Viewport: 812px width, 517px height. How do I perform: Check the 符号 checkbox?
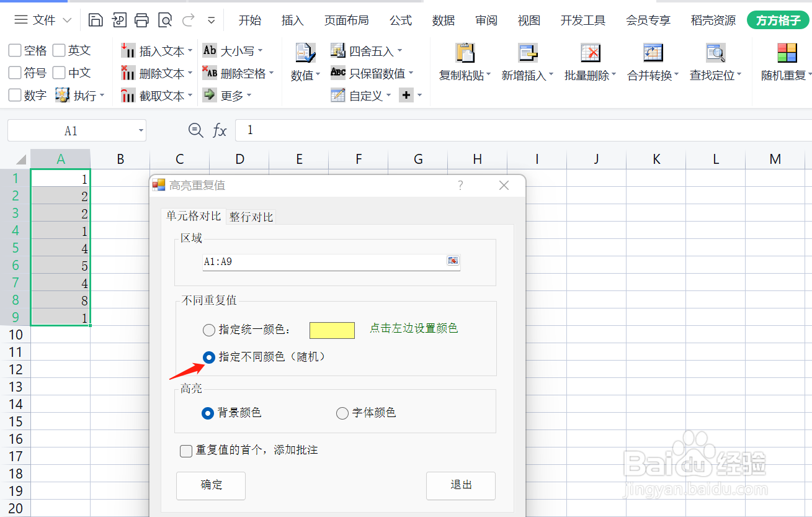click(x=15, y=73)
